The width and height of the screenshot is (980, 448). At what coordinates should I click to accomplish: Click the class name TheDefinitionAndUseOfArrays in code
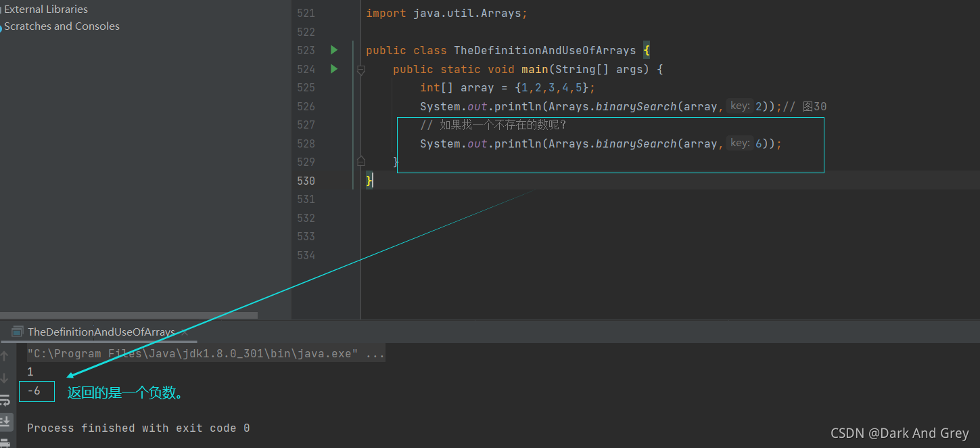point(545,51)
